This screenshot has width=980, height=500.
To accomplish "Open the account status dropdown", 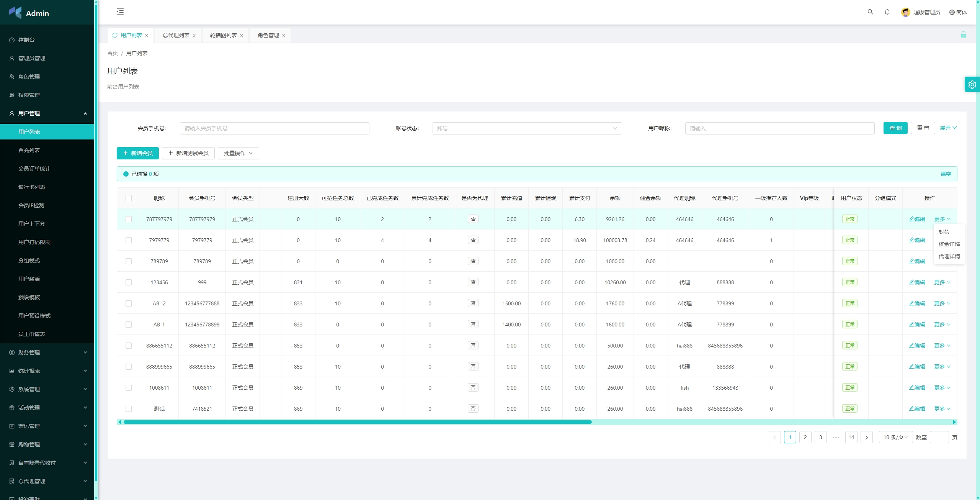I will (x=527, y=128).
